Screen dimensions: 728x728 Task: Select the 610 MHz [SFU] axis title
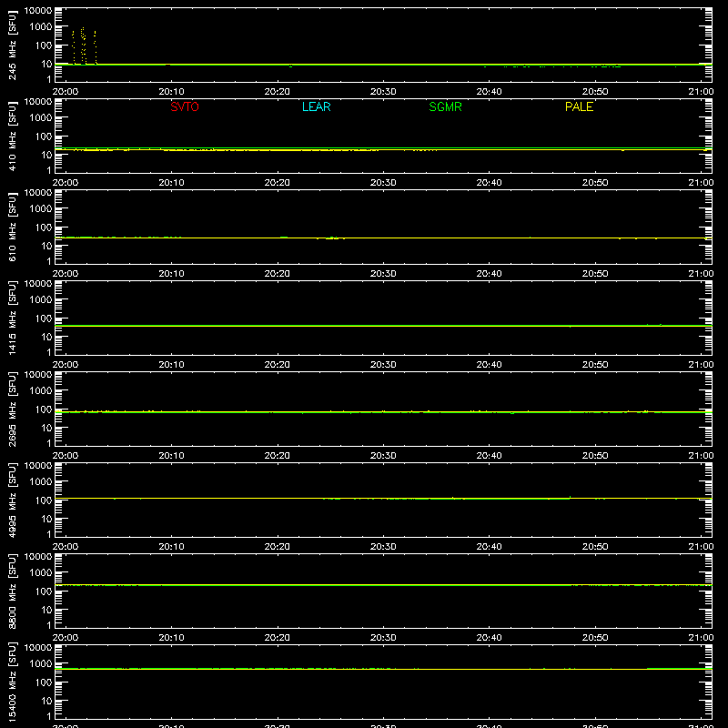point(12,227)
